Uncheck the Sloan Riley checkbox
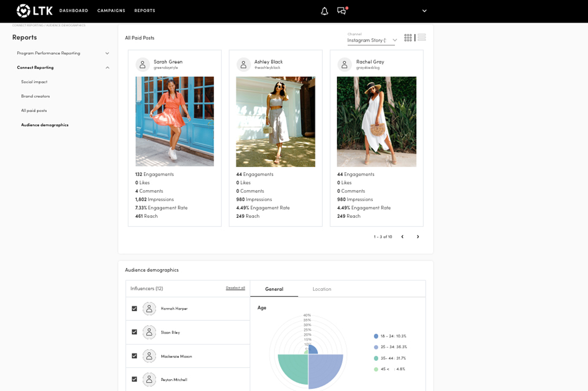Screen dimensions: 588x391 click(134, 332)
